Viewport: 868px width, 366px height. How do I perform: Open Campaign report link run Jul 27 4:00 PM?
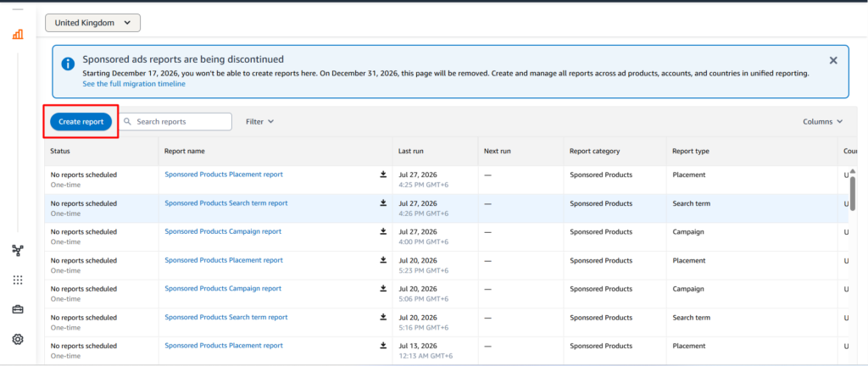coord(223,231)
